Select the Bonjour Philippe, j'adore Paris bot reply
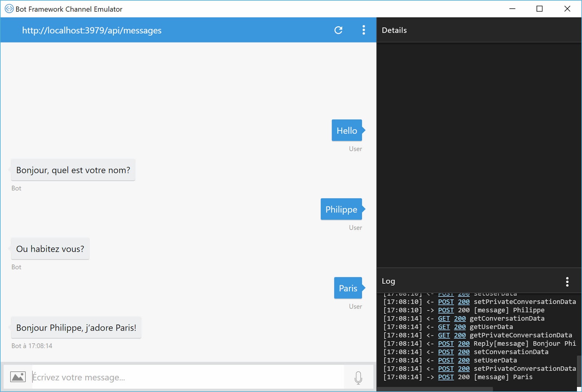This screenshot has height=392, width=582. [x=76, y=327]
